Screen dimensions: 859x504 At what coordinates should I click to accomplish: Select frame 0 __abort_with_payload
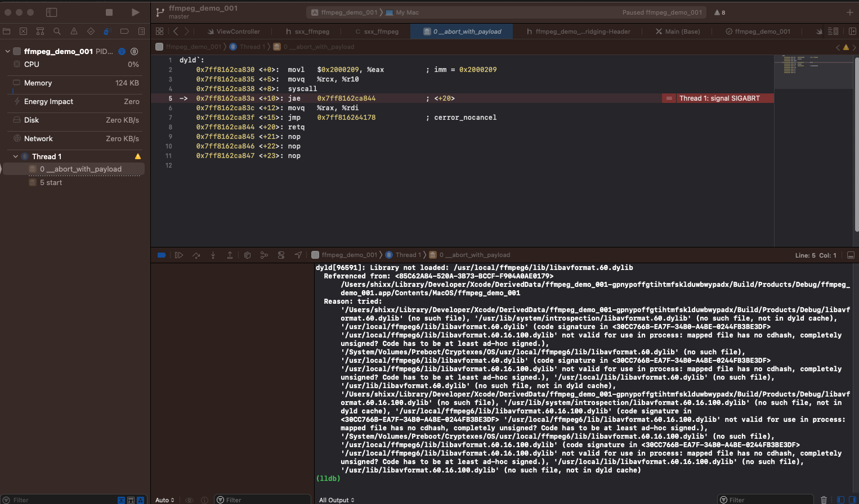coord(74,169)
